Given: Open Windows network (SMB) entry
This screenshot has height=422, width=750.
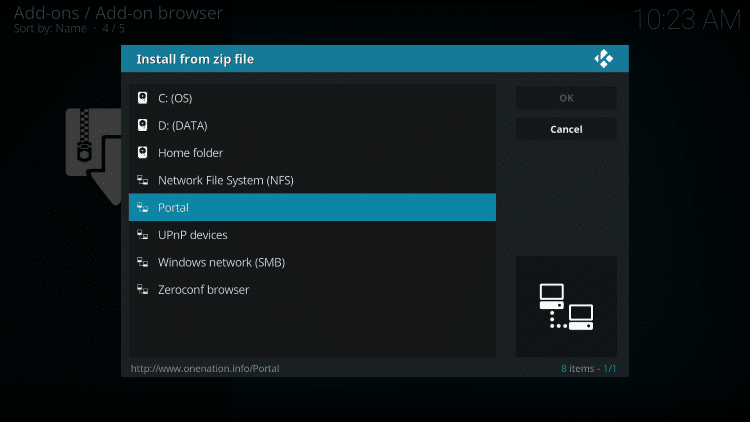Looking at the screenshot, I should tap(312, 262).
